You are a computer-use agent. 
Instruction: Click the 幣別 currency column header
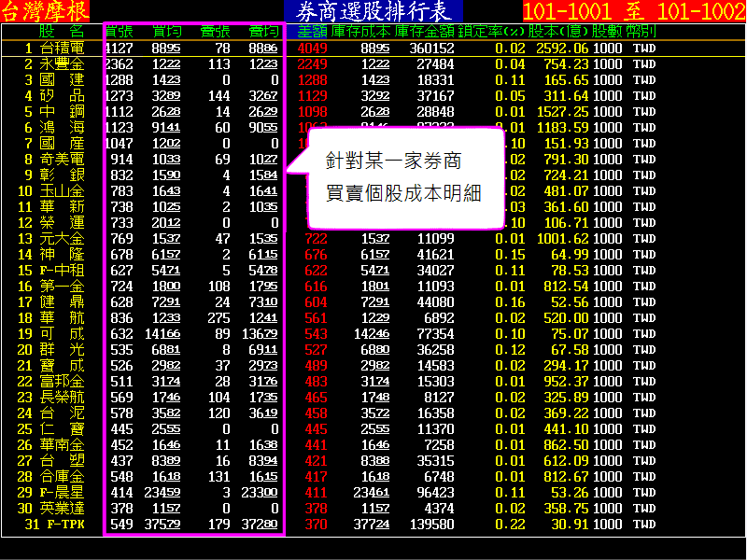(641, 32)
